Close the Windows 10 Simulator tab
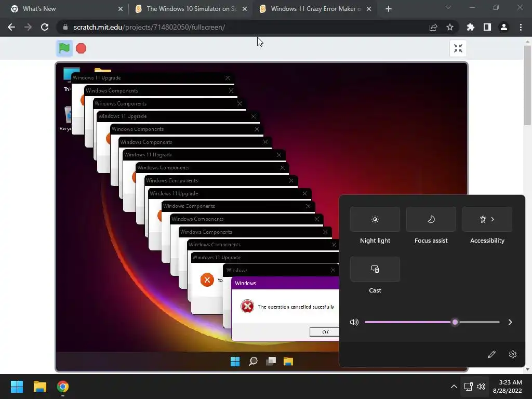 point(245,9)
